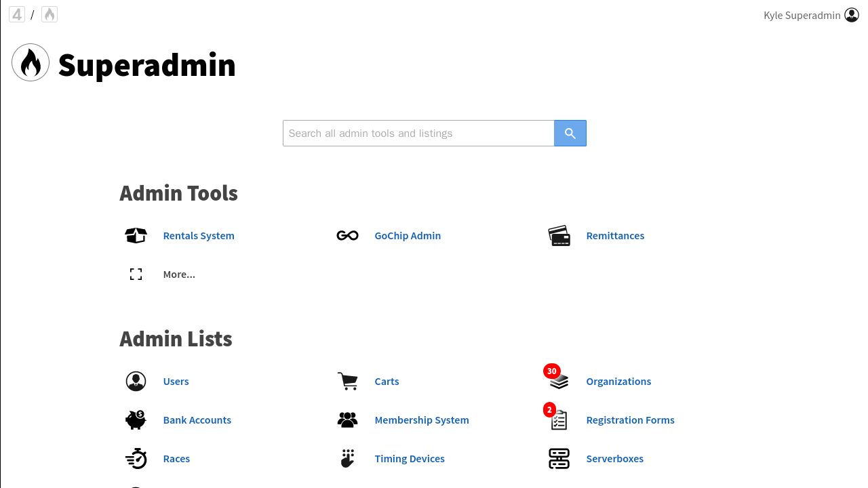Click the large Superadmin flame logo
The height and width of the screenshot is (488, 868).
[31, 62]
